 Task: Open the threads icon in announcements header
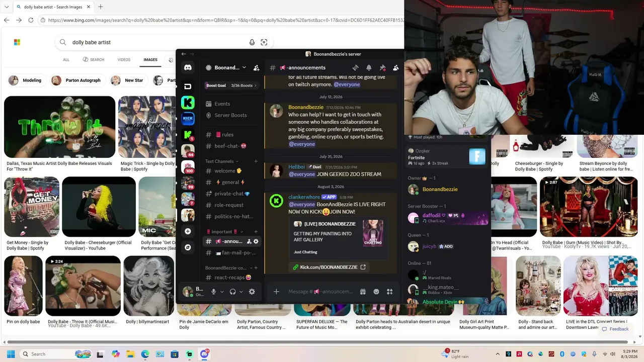tap(355, 67)
